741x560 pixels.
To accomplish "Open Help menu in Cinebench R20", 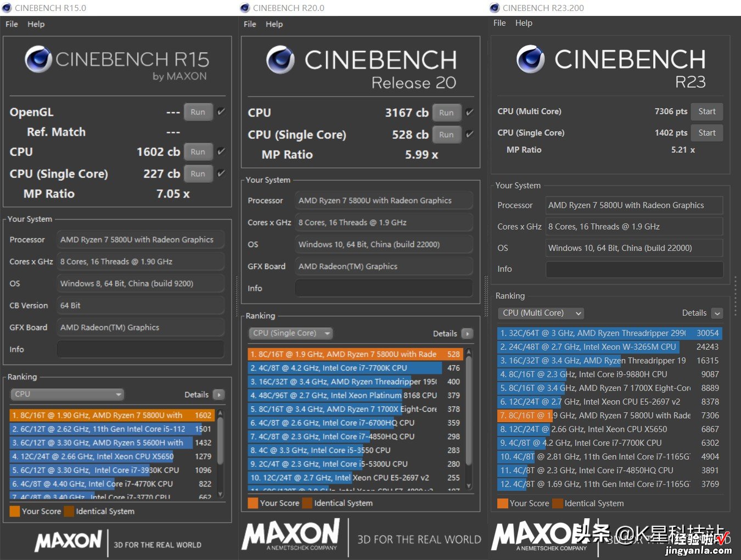I will (274, 24).
